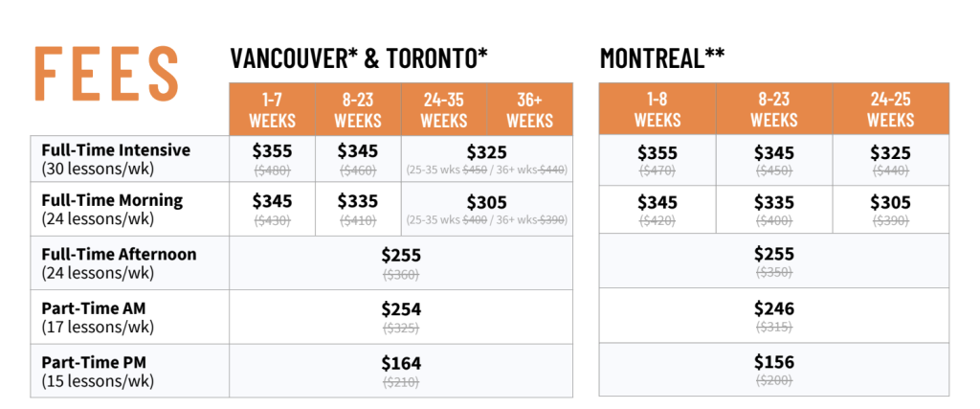
Task: Select the Part-Time AM row label
Action: point(98,317)
